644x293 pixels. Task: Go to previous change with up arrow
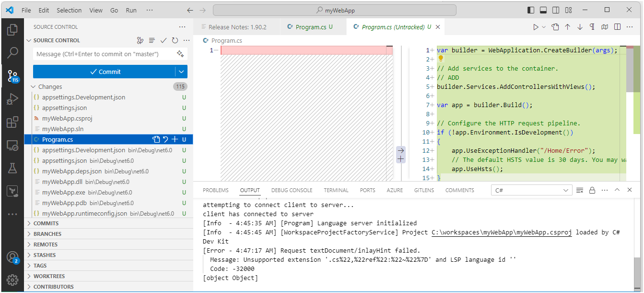coord(568,27)
